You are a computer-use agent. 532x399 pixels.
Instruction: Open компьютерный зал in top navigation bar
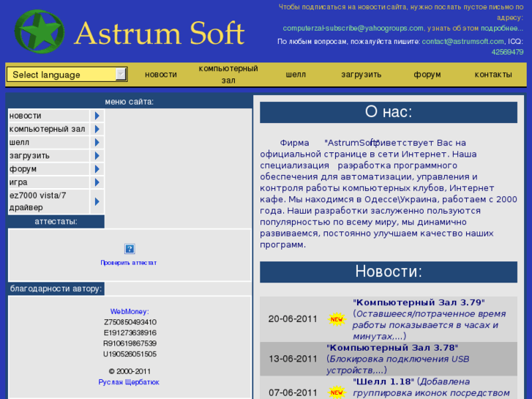point(228,75)
